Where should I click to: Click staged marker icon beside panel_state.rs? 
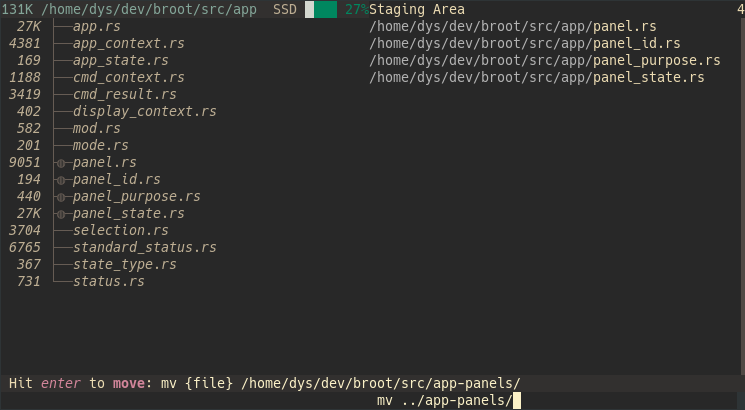coord(61,214)
